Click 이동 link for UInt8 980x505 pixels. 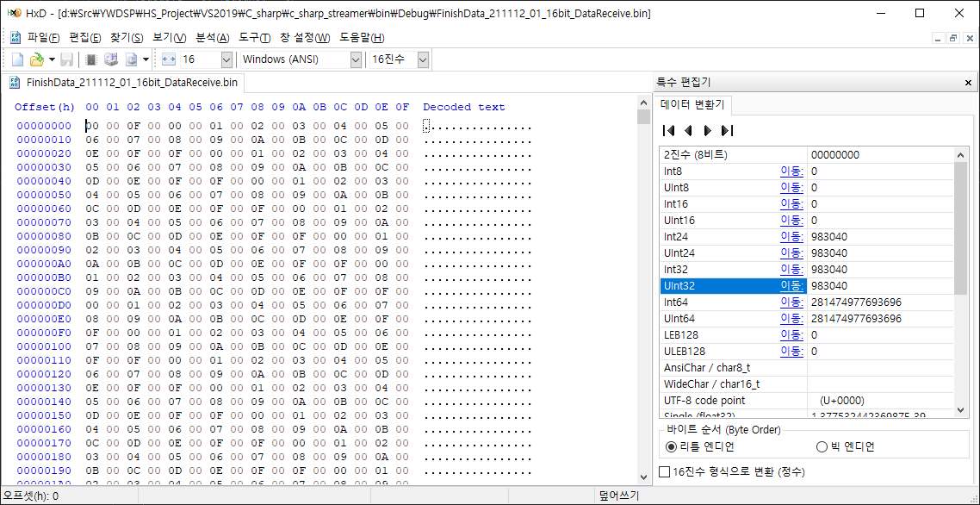(x=792, y=188)
